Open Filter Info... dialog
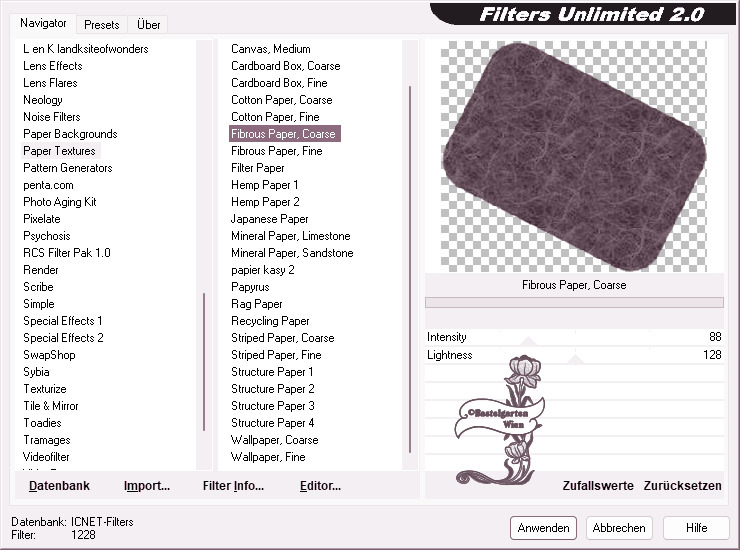 (x=233, y=486)
